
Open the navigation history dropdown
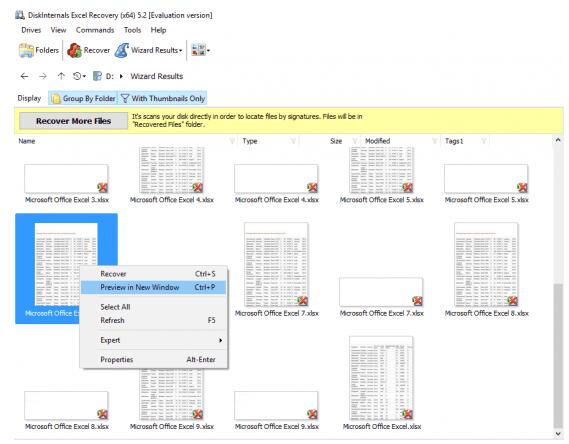pyautogui.click(x=79, y=76)
